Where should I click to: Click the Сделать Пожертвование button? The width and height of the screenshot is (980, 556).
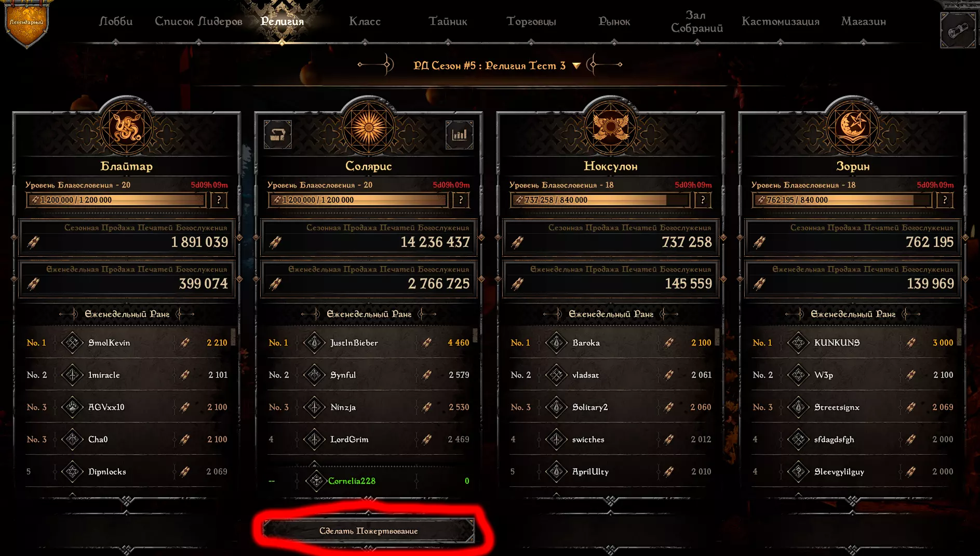click(x=368, y=531)
